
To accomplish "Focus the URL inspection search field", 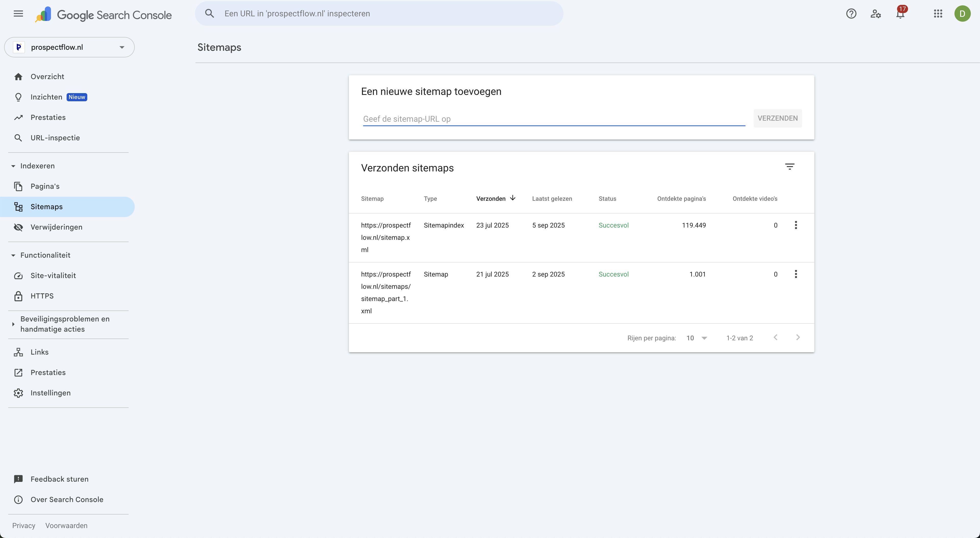I will [x=392, y=14].
